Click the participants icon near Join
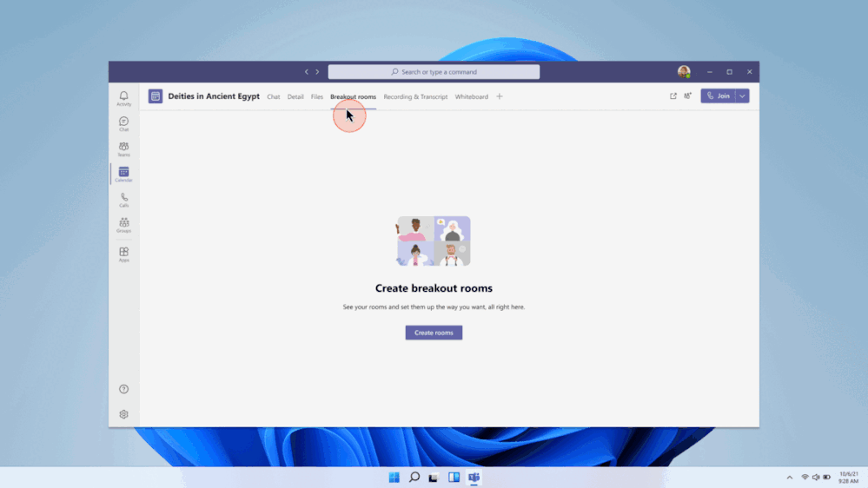The width and height of the screenshot is (868, 488). click(688, 96)
